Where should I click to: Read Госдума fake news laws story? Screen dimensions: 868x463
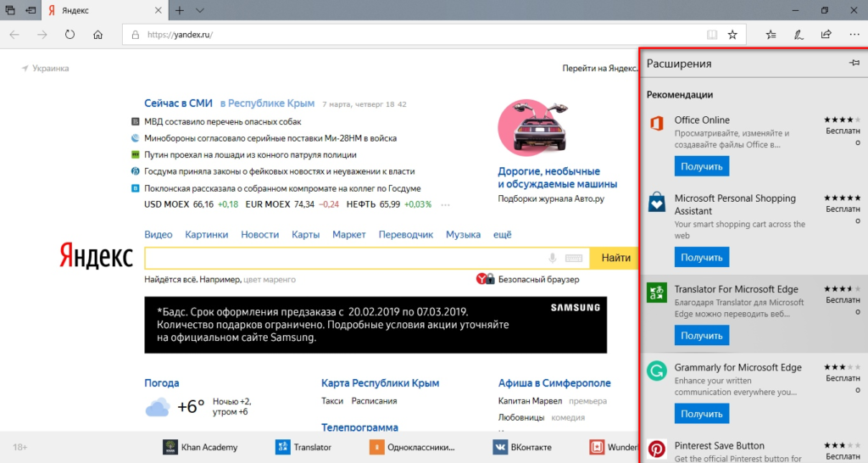click(x=279, y=171)
